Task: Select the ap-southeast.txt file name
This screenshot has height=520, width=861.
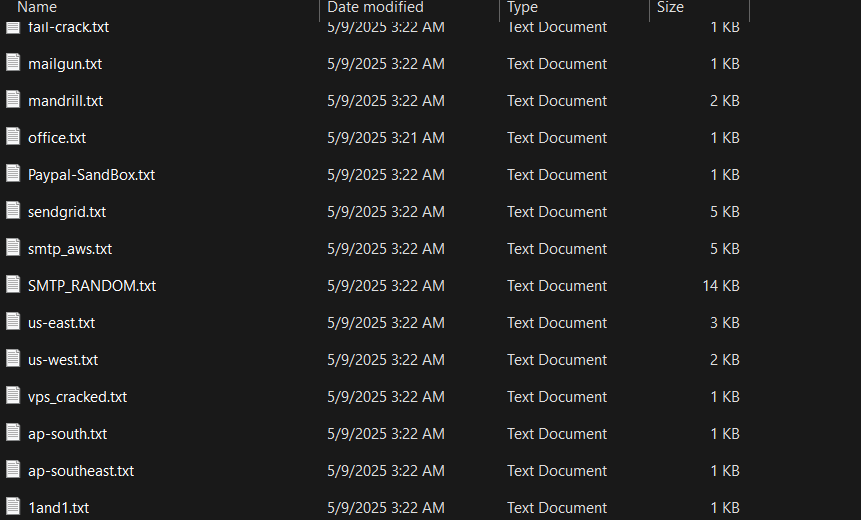Action: (81, 471)
